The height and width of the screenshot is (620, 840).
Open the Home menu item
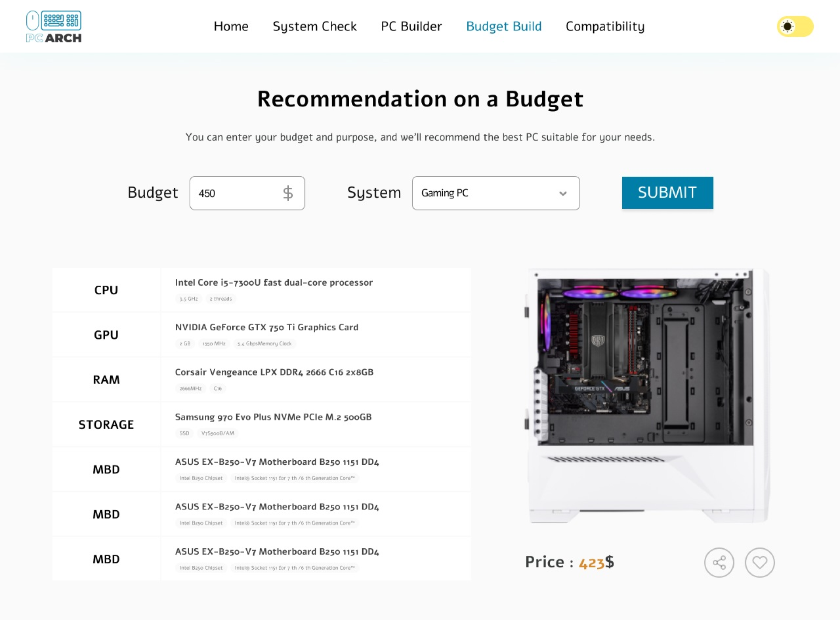tap(231, 26)
